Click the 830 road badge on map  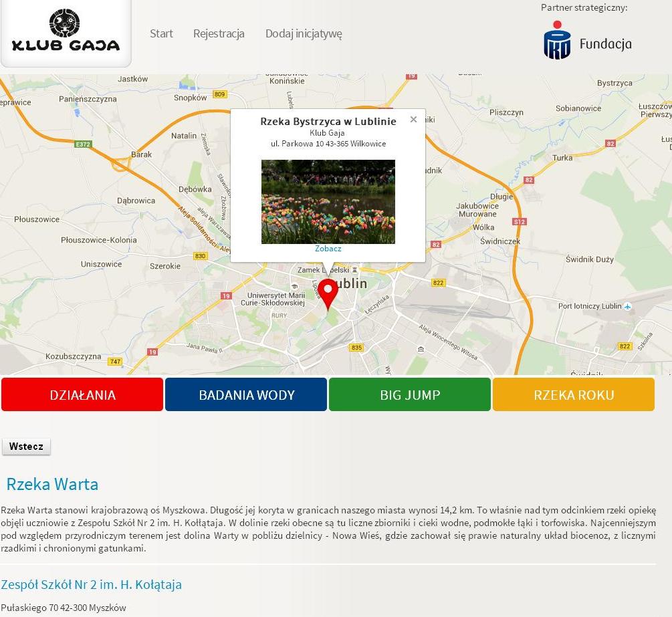pos(200,256)
